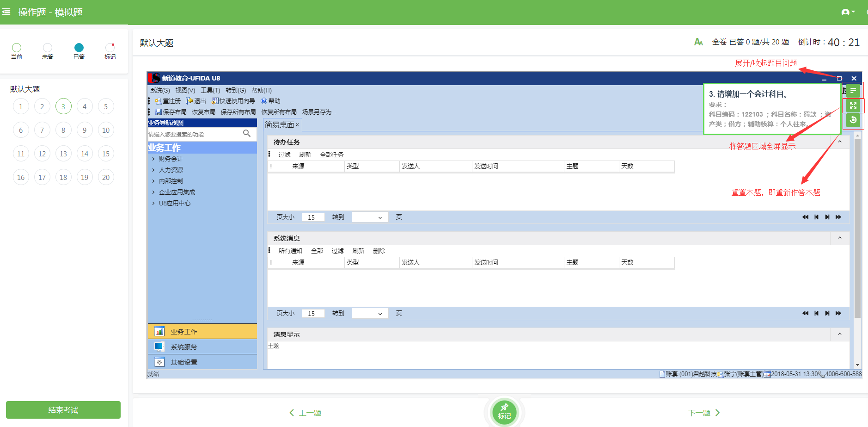This screenshot has height=427, width=868.
Task: Go to previous page in 系统消息 pager
Action: coord(816,313)
